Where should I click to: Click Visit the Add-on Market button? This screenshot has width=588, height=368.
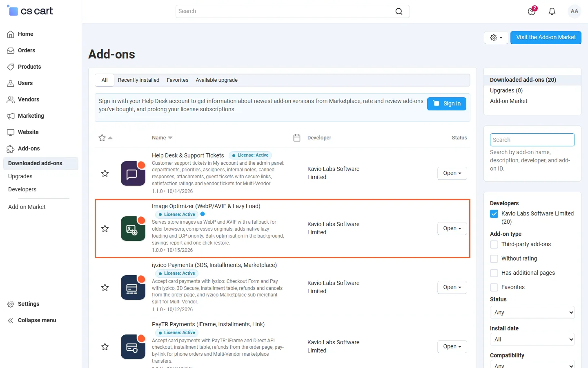tap(546, 38)
